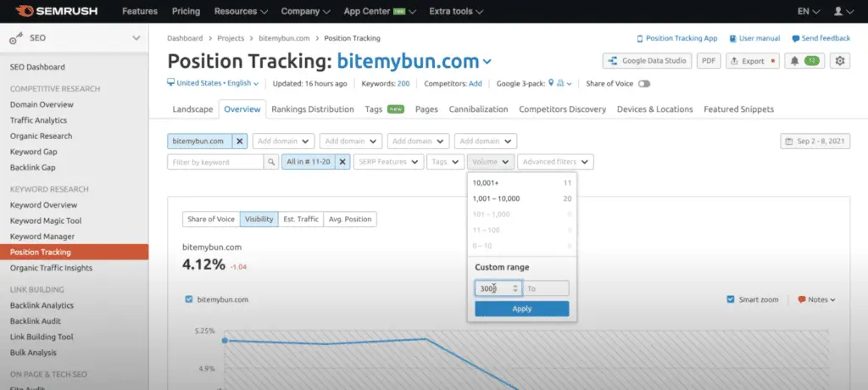The image size is (868, 390).
Task: Click the Custom range To input
Action: [547, 288]
